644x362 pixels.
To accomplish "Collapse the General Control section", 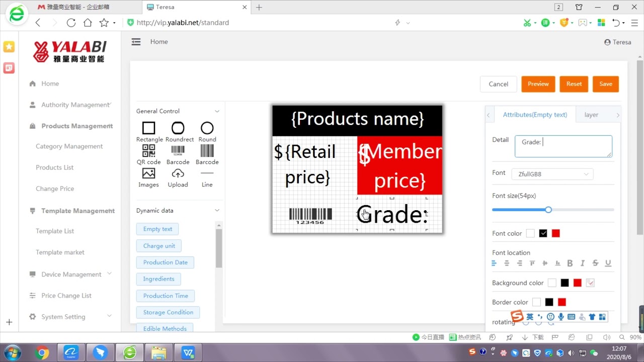I will pos(217,111).
